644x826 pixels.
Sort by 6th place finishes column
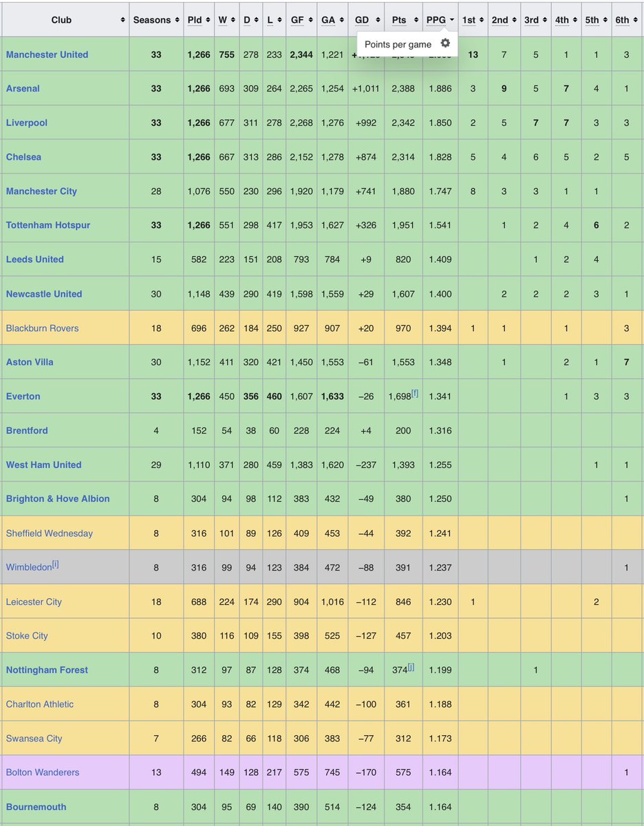[x=626, y=20]
